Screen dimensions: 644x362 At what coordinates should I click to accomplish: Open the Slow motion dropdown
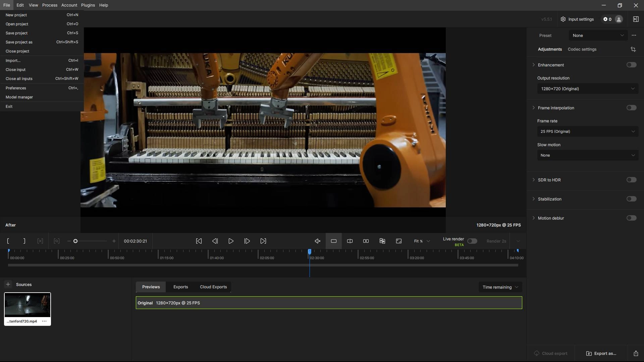[588, 155]
